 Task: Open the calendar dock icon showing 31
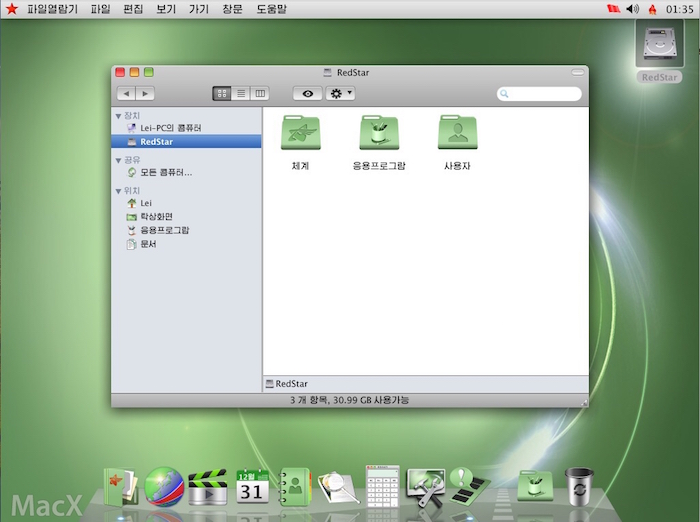click(252, 487)
